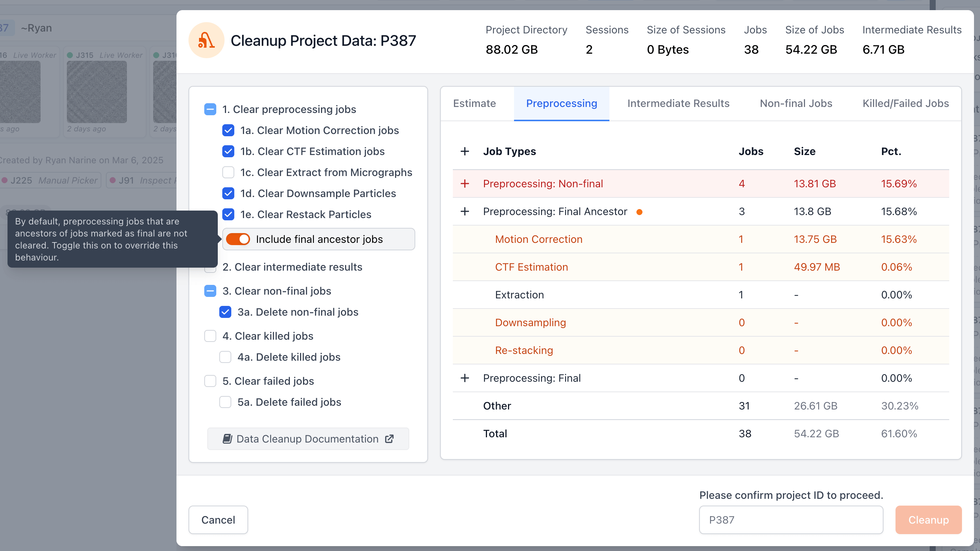Check the Delete failed jobs option
This screenshot has width=980, height=551.
[225, 402]
